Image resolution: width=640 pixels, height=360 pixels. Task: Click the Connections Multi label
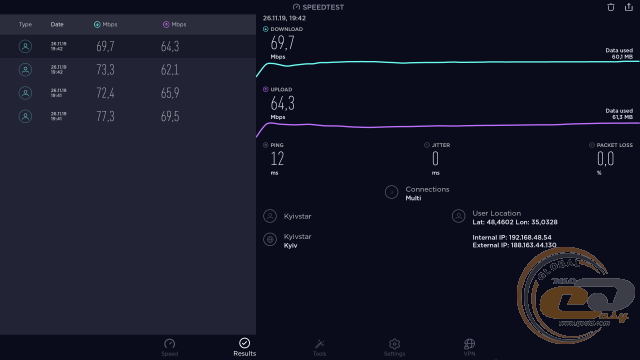[427, 193]
